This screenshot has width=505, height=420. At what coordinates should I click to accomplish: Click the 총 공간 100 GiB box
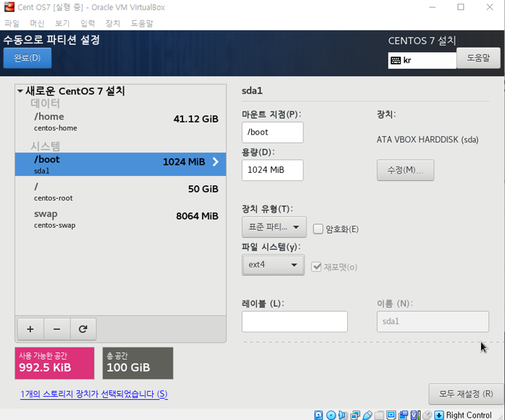point(138,363)
